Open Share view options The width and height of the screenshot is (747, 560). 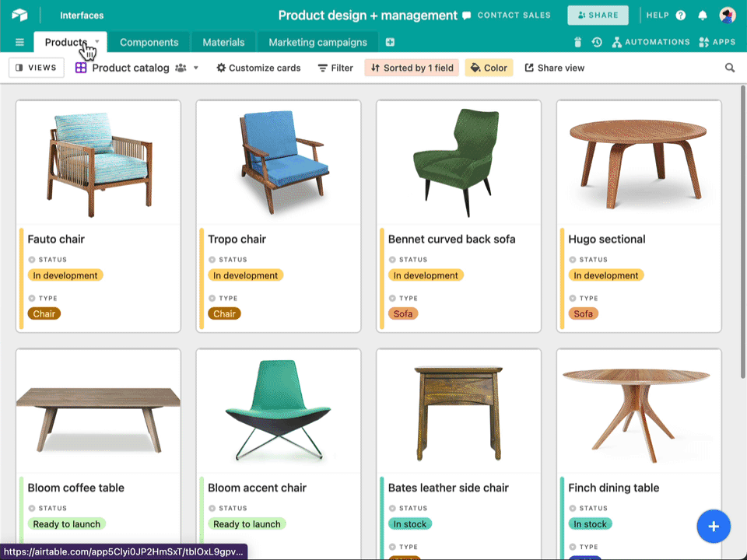click(x=555, y=68)
